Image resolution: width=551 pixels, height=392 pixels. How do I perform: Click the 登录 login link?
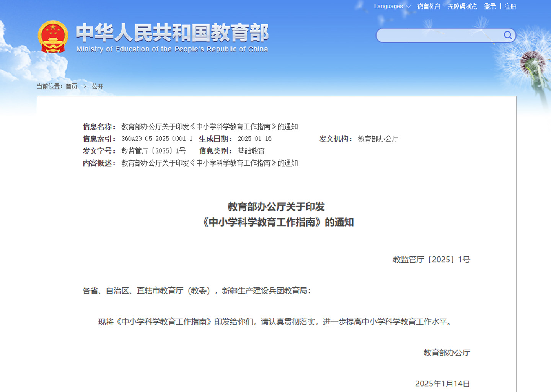pos(490,7)
